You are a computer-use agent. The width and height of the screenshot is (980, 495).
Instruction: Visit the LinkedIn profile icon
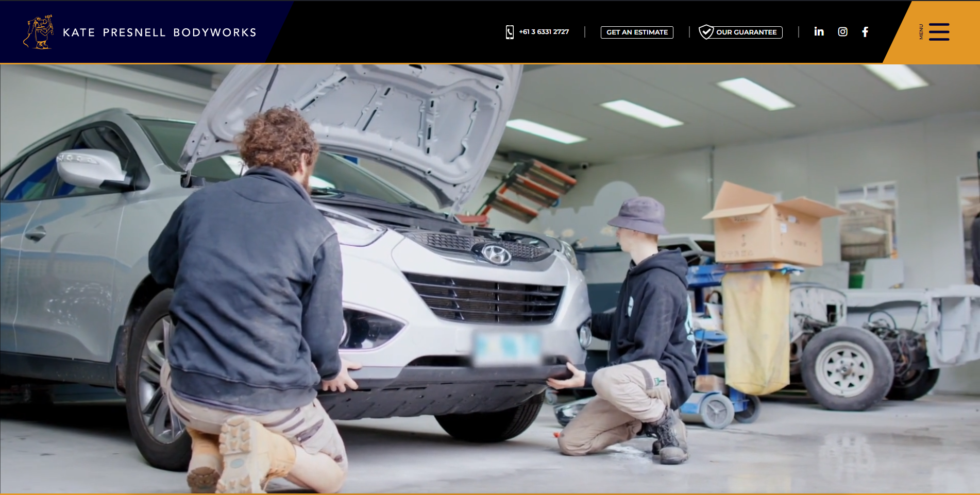click(819, 32)
